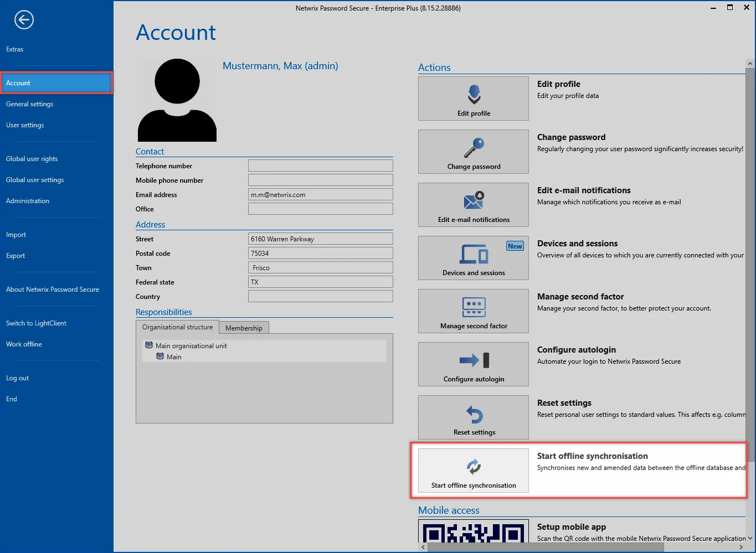Click the Devices and sessions heading
Screen dimensions: 756x553
coord(578,244)
